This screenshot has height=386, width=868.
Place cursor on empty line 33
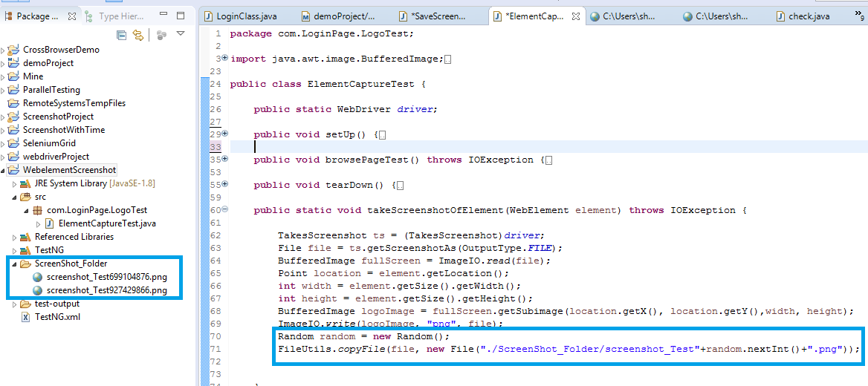pos(547,146)
